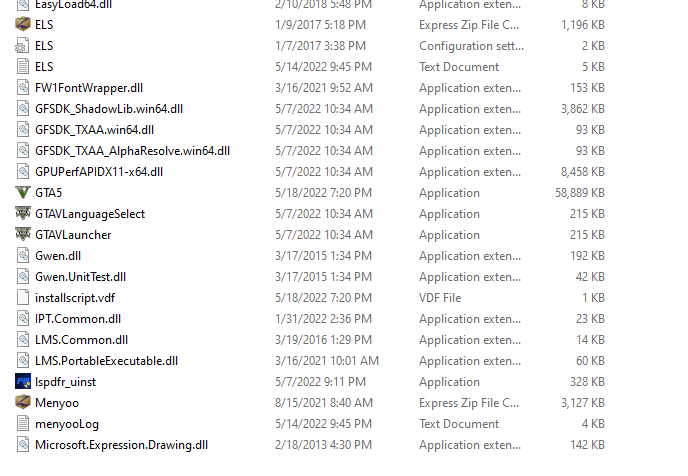Click the 3,127 KB size value
The height and width of the screenshot is (476, 688).
[583, 403]
